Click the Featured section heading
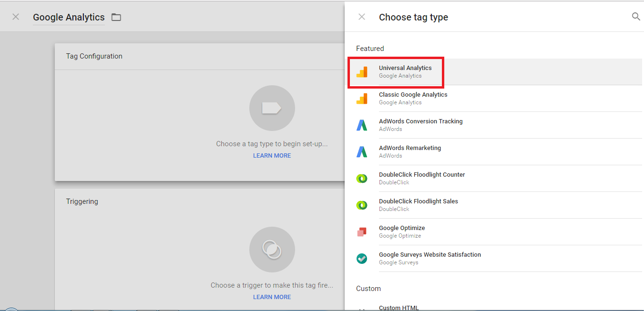Viewport: 644px width, 311px height. click(370, 49)
